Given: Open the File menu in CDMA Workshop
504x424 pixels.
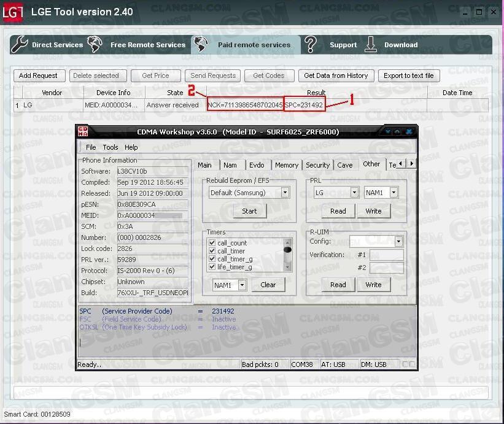Looking at the screenshot, I should [91, 147].
